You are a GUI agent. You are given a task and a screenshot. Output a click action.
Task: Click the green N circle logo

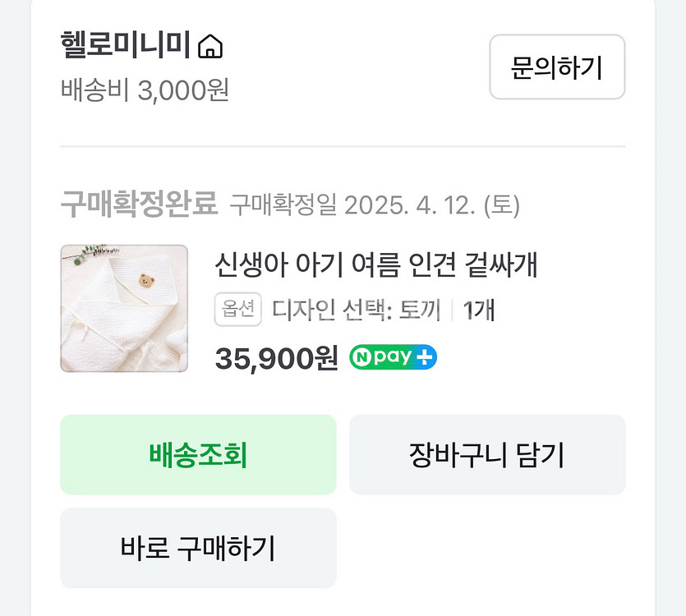coord(362,357)
